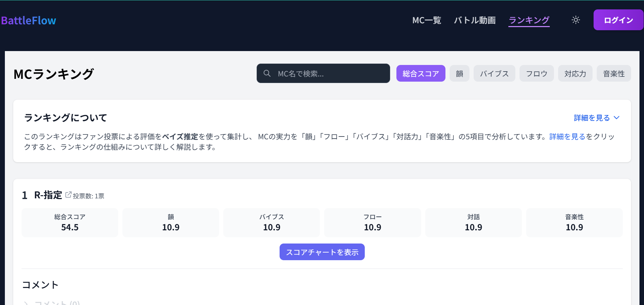Open the BattleFlow logo link

pos(29,20)
